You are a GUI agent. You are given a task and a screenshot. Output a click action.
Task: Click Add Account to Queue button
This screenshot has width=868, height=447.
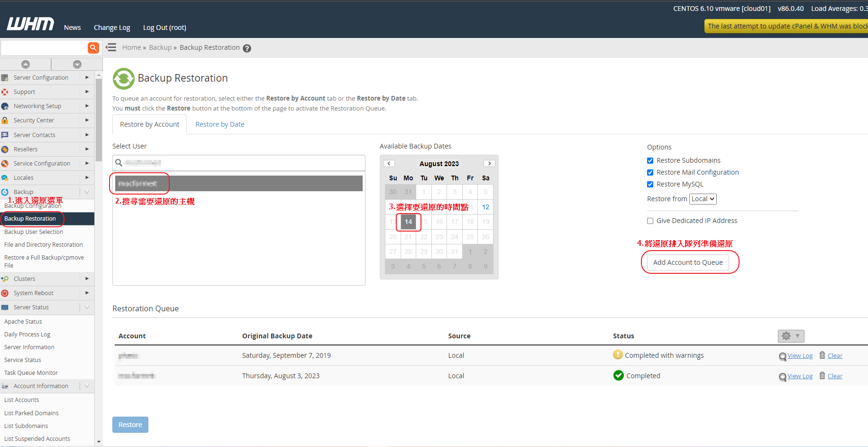(x=688, y=262)
